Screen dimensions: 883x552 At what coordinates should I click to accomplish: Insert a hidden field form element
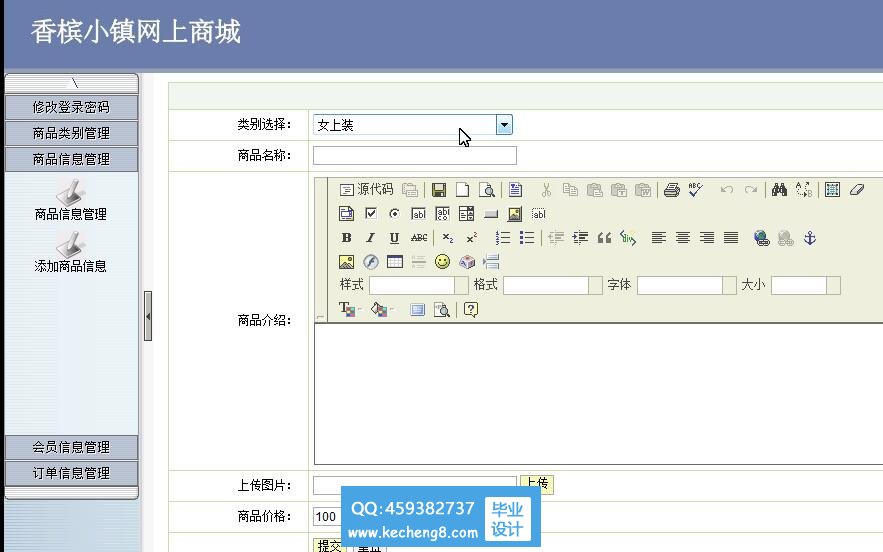pyautogui.click(x=539, y=214)
